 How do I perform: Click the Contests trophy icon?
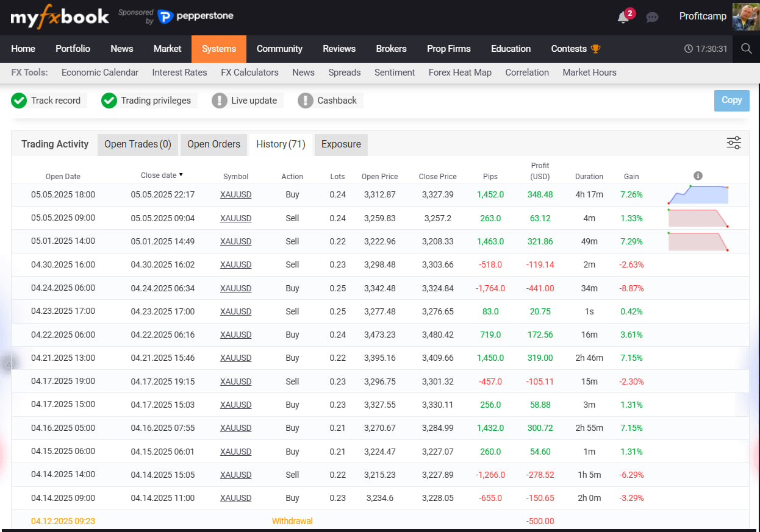coord(596,49)
